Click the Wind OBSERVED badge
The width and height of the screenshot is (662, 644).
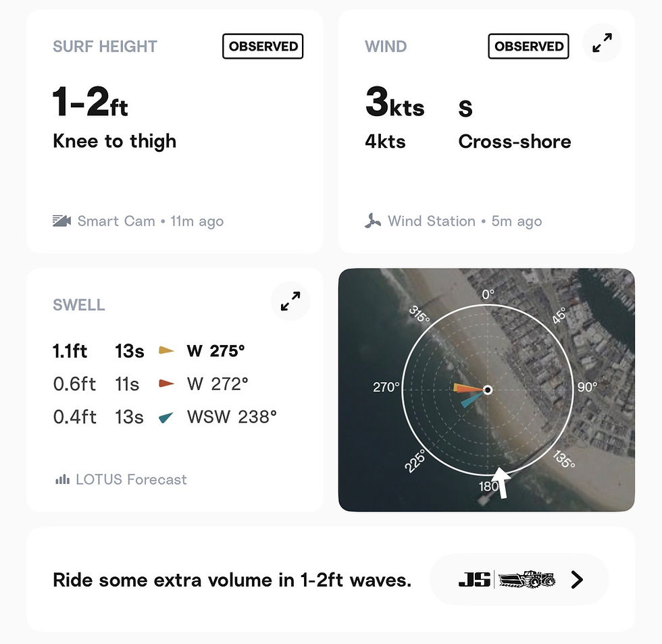[x=528, y=46]
